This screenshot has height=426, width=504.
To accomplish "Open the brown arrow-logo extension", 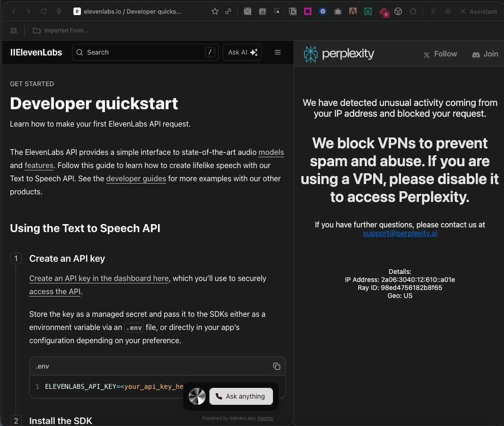I will point(353,12).
